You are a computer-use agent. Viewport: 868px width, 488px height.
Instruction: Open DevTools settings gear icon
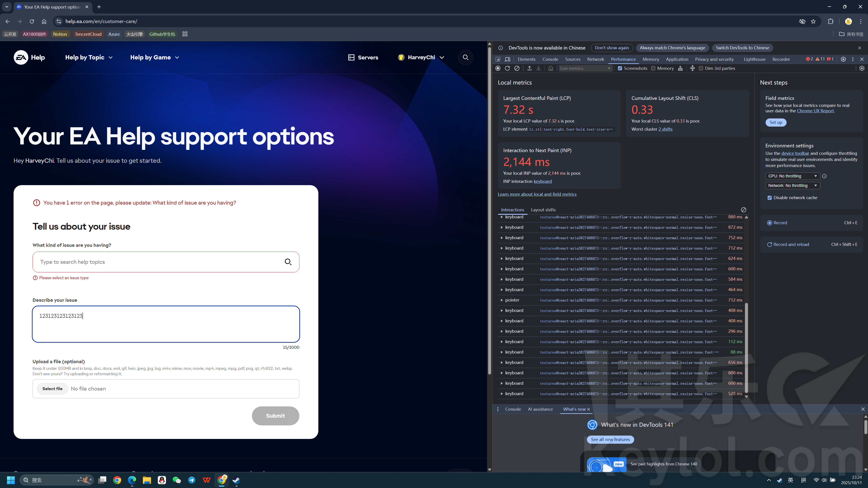(x=843, y=59)
